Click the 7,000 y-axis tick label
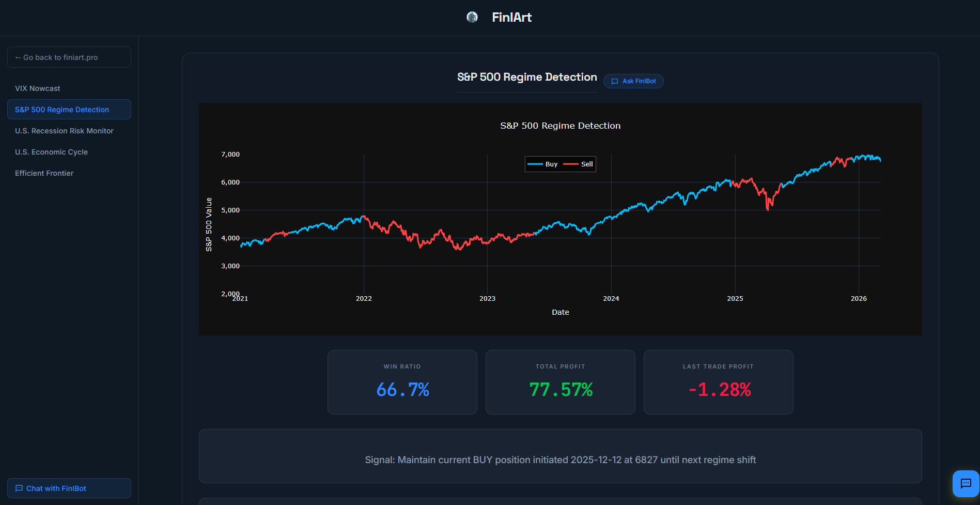Viewport: 980px width, 505px height. [x=230, y=155]
